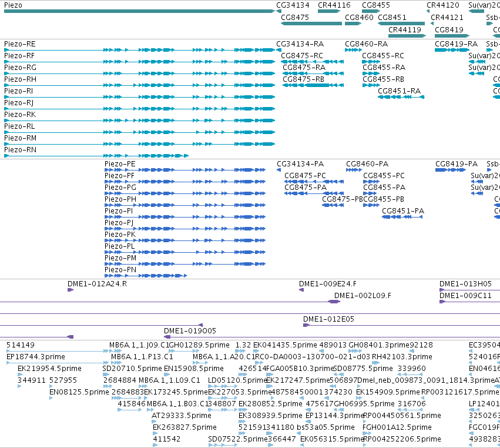Click the CR44116 gene feature

click(329, 12)
